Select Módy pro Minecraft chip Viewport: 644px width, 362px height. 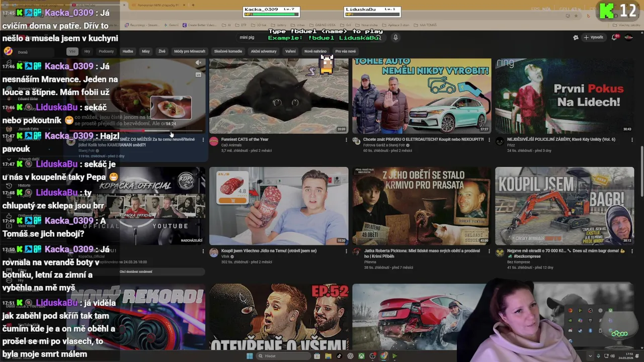(x=190, y=51)
